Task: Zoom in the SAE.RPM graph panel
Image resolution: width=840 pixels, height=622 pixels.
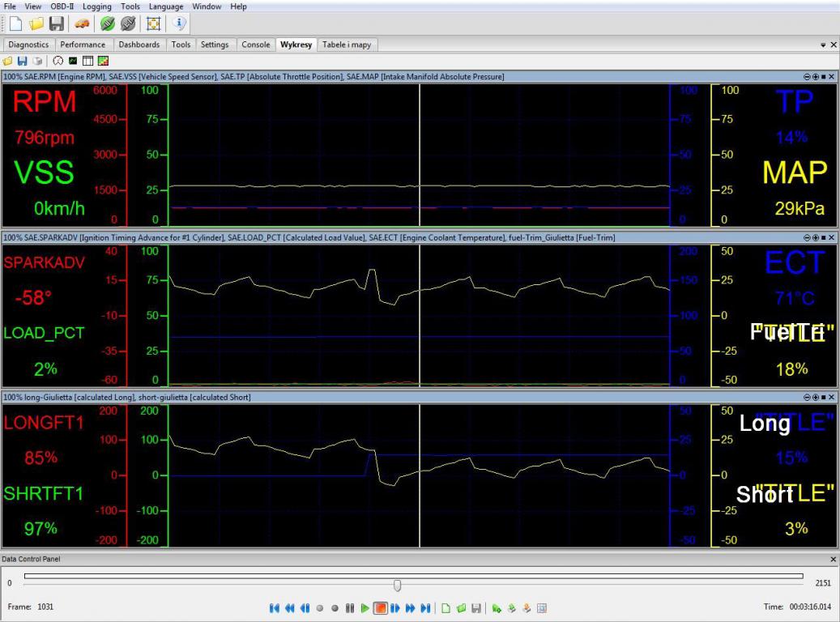Action: pyautogui.click(x=815, y=77)
